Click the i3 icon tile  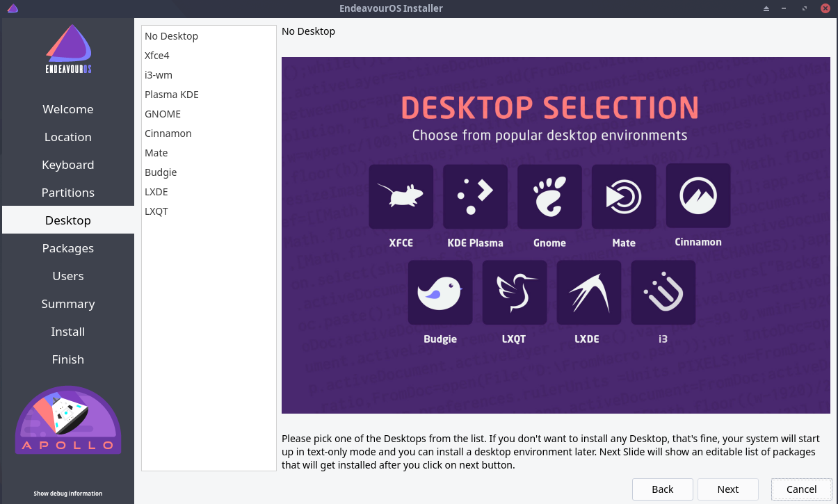tap(663, 292)
